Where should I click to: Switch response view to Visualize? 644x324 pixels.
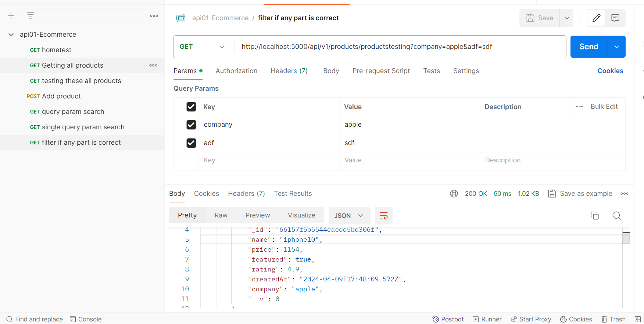coord(301,215)
